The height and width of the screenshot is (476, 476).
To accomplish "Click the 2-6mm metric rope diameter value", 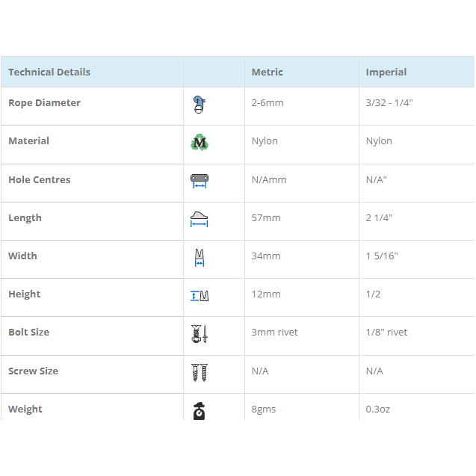I will coord(268,103).
